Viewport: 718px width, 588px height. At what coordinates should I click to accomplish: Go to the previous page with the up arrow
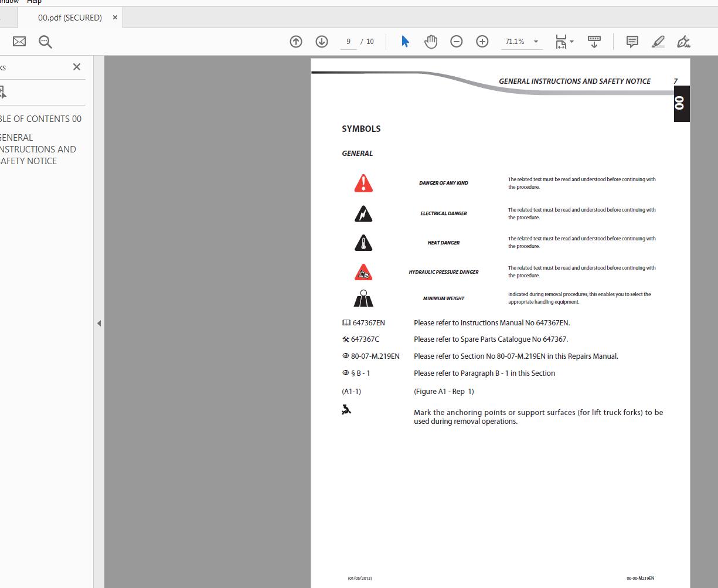pyautogui.click(x=295, y=42)
